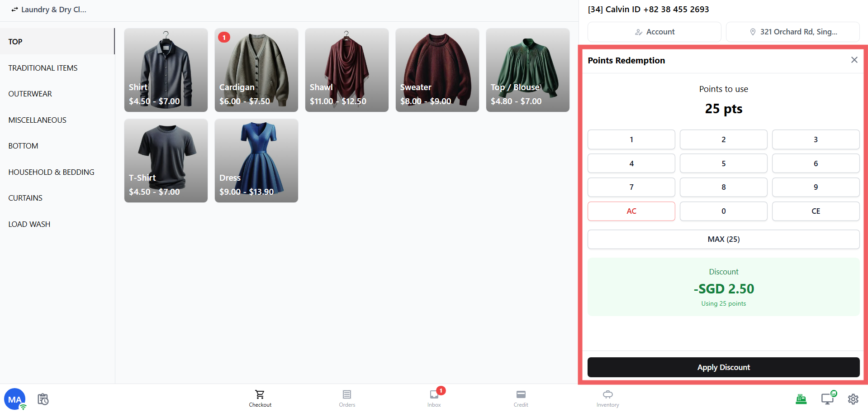Select the 321 Orchard Rd address button
Image resolution: width=868 pixels, height=413 pixels.
pyautogui.click(x=792, y=32)
